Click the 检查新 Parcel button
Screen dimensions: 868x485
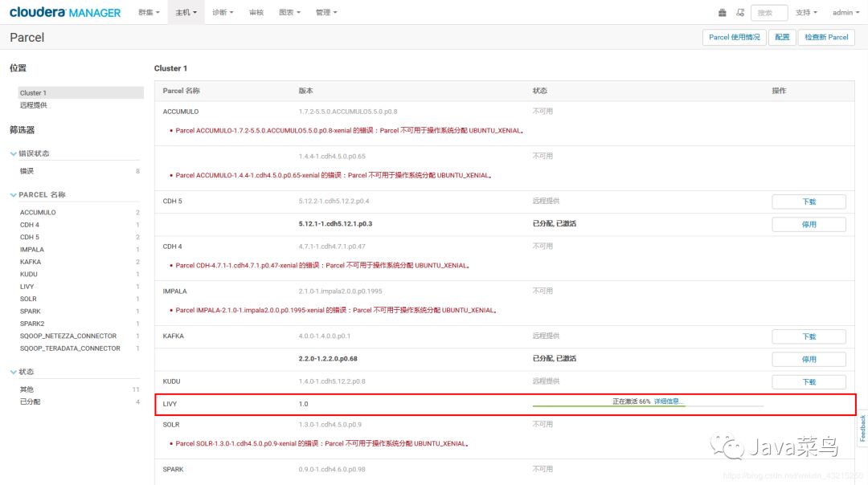[x=826, y=37]
